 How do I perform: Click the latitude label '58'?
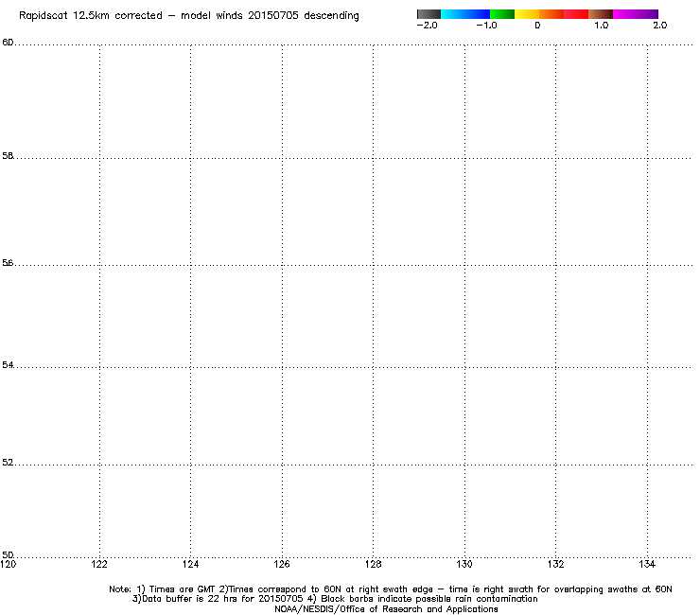click(8, 156)
